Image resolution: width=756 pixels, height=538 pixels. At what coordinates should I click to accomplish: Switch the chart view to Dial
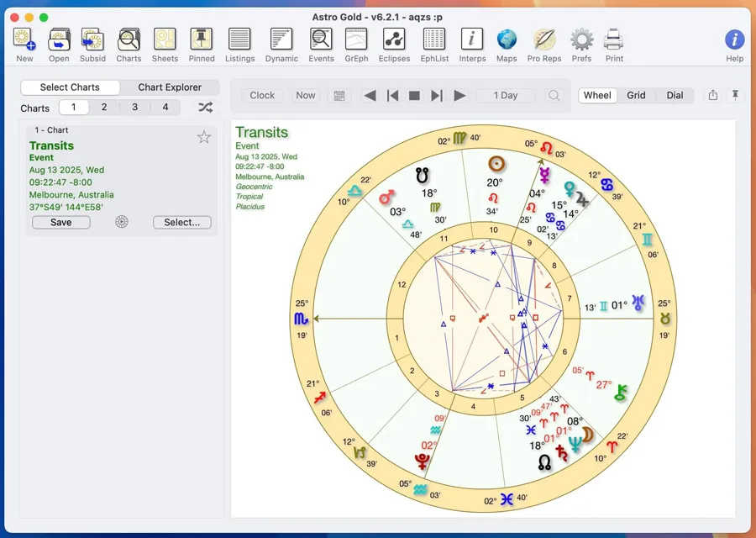click(675, 95)
